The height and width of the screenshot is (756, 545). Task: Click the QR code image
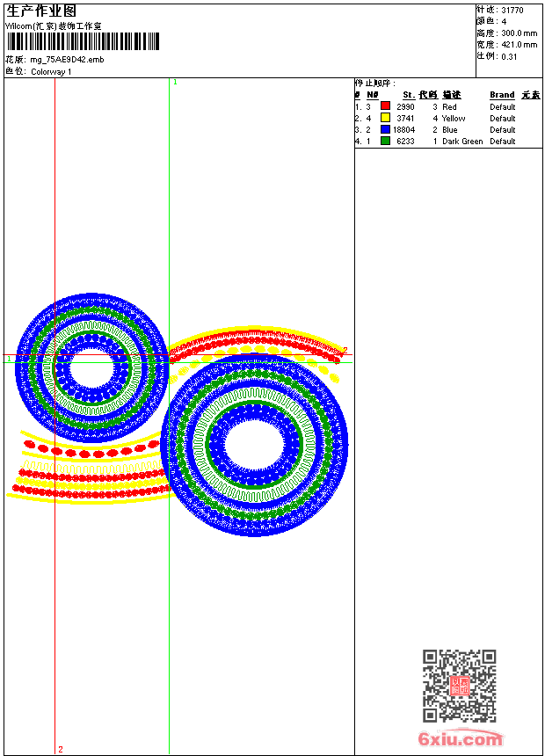tap(460, 685)
